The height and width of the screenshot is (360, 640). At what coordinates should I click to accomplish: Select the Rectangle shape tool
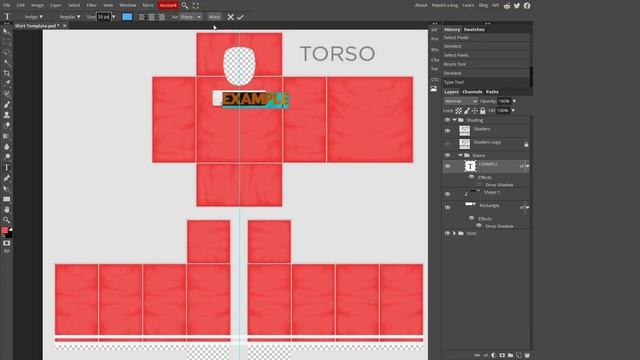pos(7,199)
